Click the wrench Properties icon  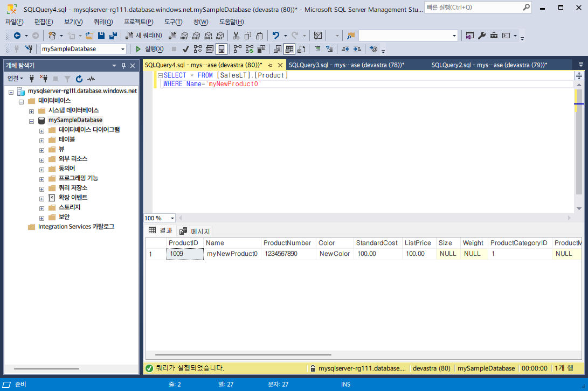click(x=482, y=36)
